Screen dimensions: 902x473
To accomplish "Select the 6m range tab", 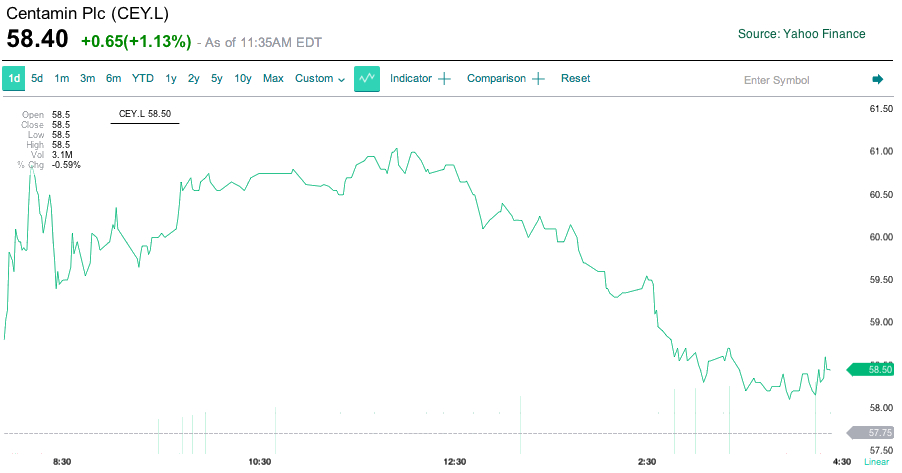I will click(x=114, y=79).
